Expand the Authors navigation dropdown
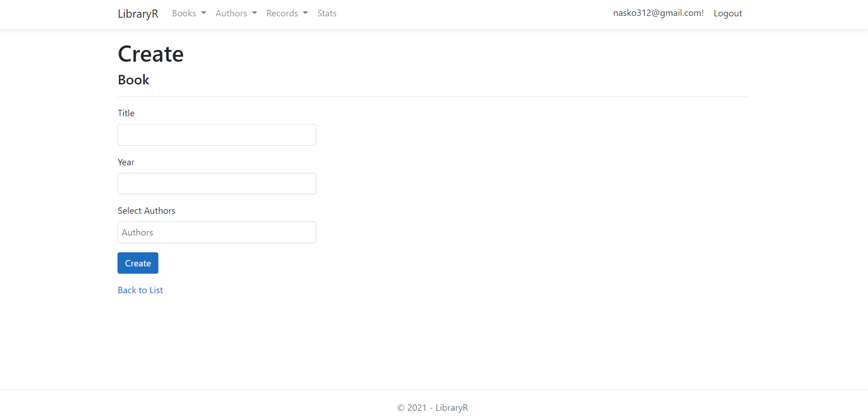This screenshot has height=418, width=868. tap(231, 13)
